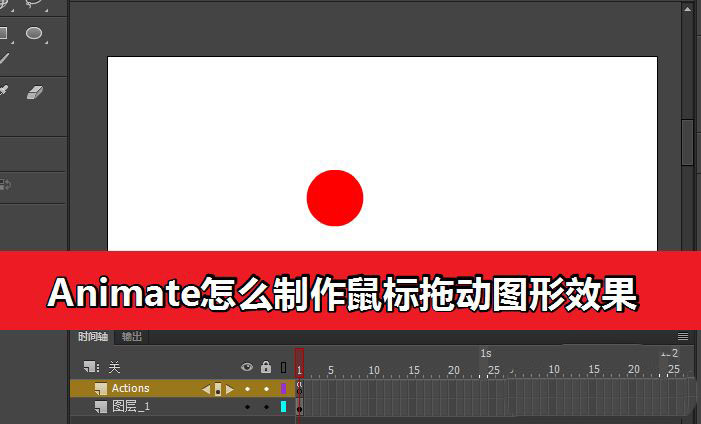
Task: Click the stage vertical scrollbar thumb
Action: pos(687,143)
